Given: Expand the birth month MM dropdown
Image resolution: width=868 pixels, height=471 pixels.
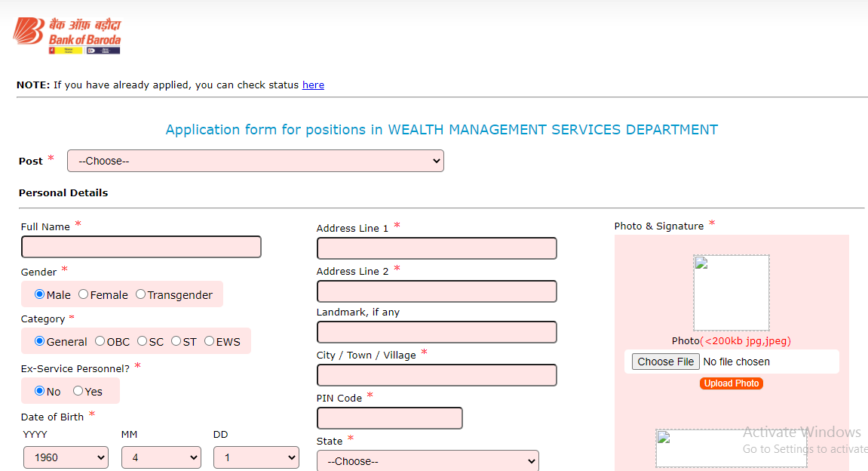Looking at the screenshot, I should (161, 457).
